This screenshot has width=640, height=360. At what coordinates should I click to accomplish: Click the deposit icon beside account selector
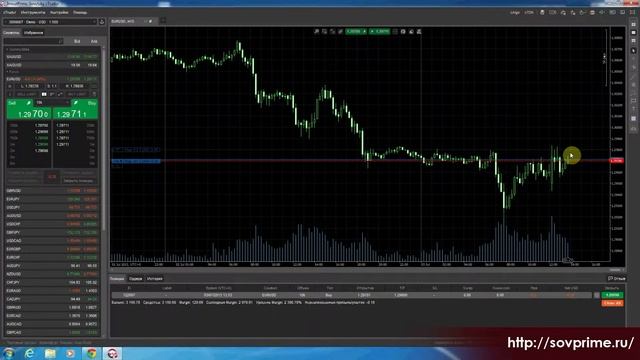pos(102,22)
